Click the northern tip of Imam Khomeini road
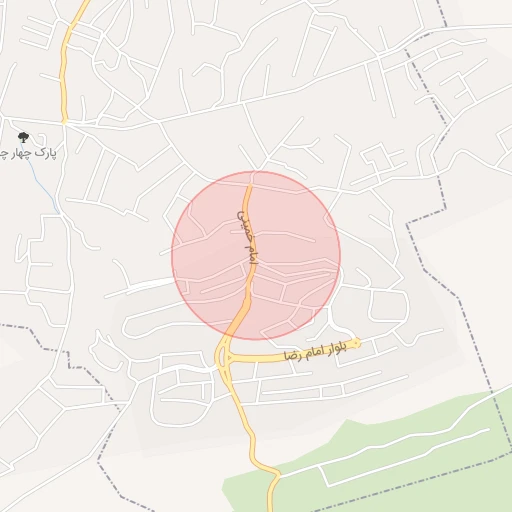This screenshot has width=512, height=512. pyautogui.click(x=250, y=185)
